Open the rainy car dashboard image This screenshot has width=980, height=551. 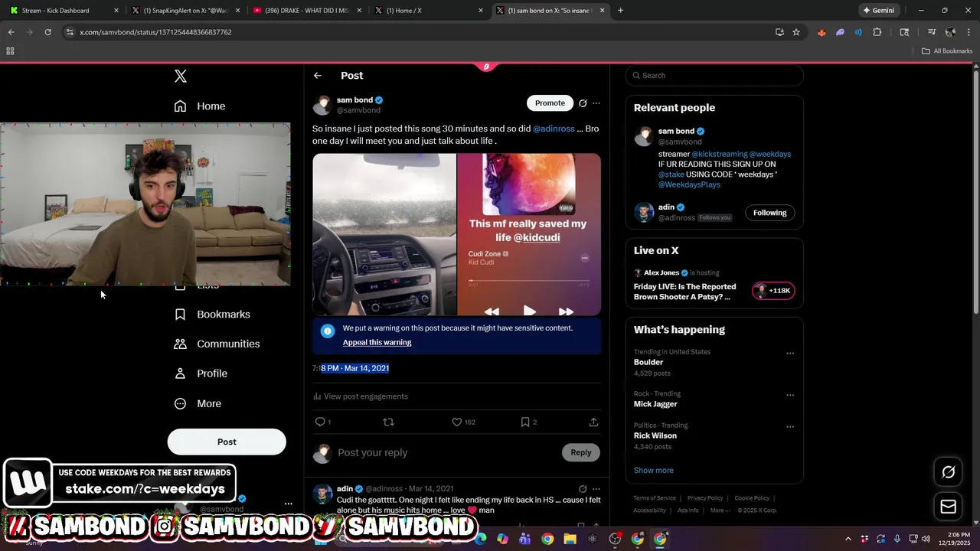[384, 234]
